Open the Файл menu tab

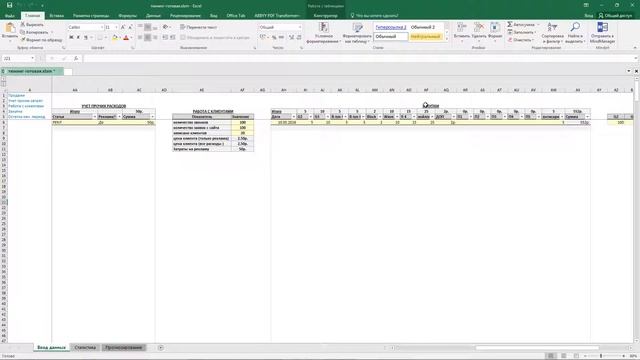10,16
